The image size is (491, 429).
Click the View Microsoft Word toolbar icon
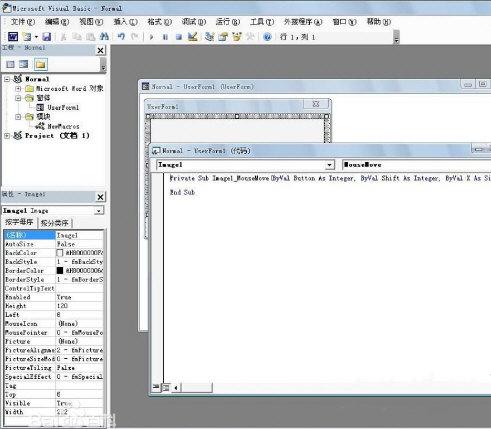tap(13, 36)
